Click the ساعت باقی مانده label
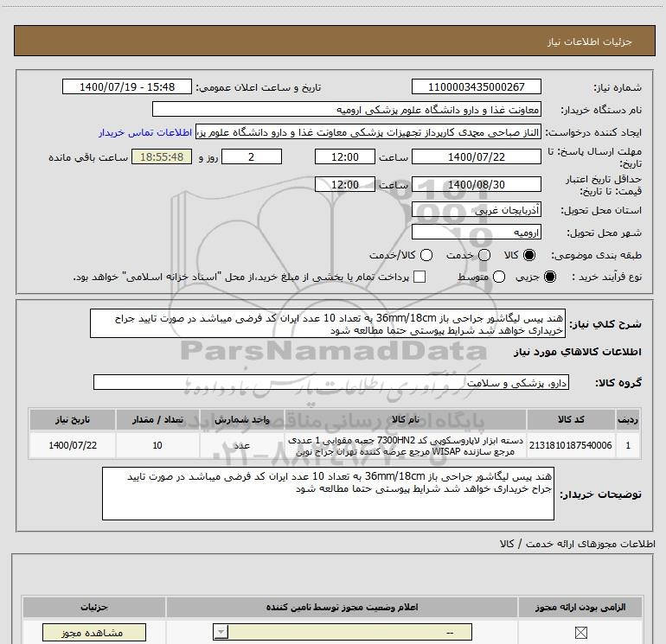This screenshot has width=666, height=644. point(88,157)
